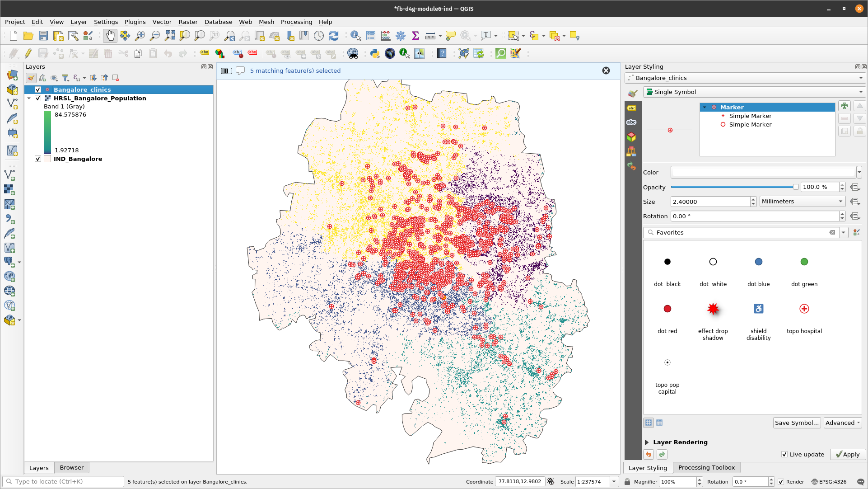Screen dimensions: 868x489
Task: Switch to the Browser tab
Action: [x=71, y=467]
